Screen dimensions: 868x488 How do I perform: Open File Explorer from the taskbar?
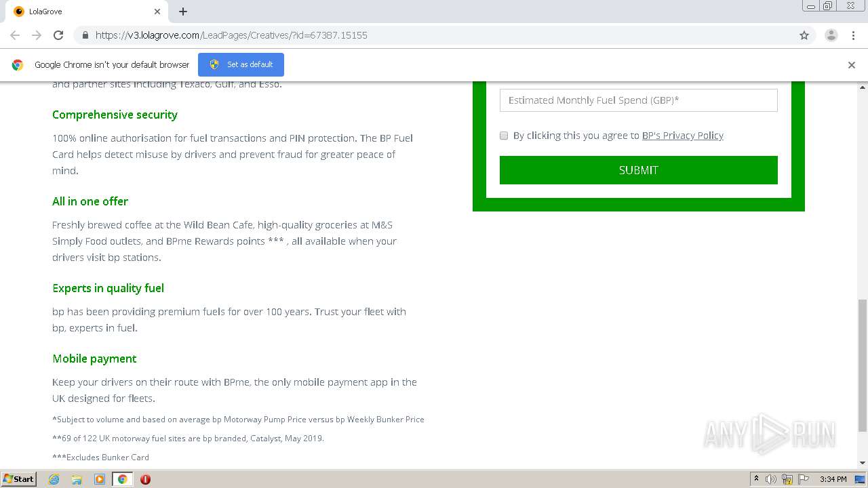(77, 479)
